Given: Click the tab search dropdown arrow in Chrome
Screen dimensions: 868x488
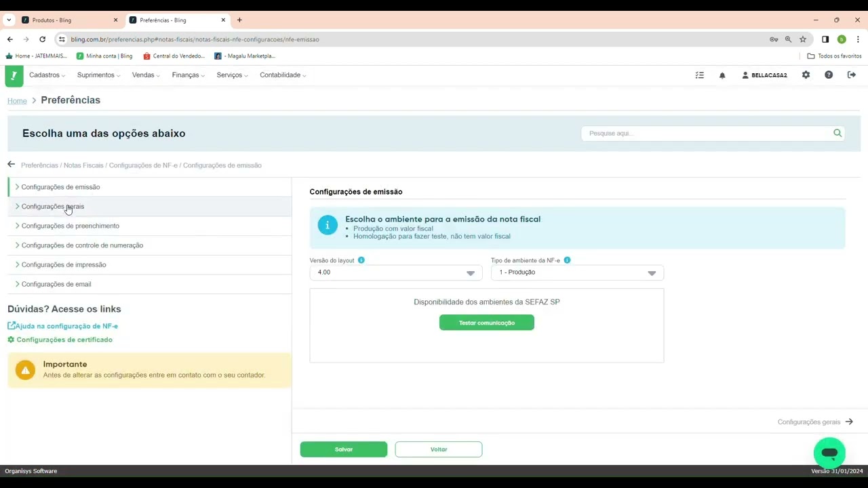Looking at the screenshot, I should tap(9, 20).
